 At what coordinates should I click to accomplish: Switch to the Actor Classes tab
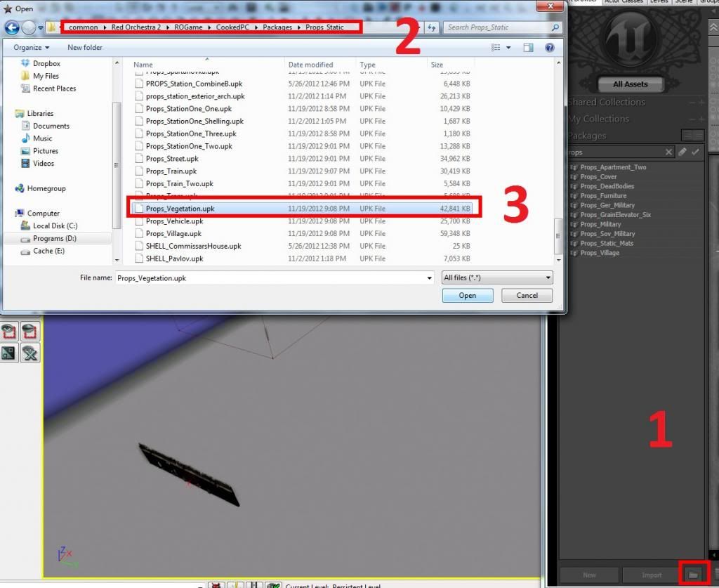coord(621,2)
